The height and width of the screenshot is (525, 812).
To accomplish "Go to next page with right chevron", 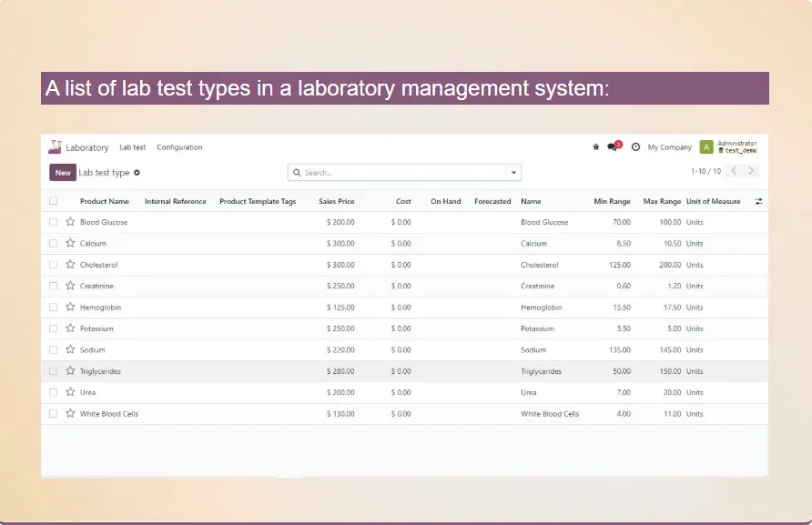I will click(752, 171).
